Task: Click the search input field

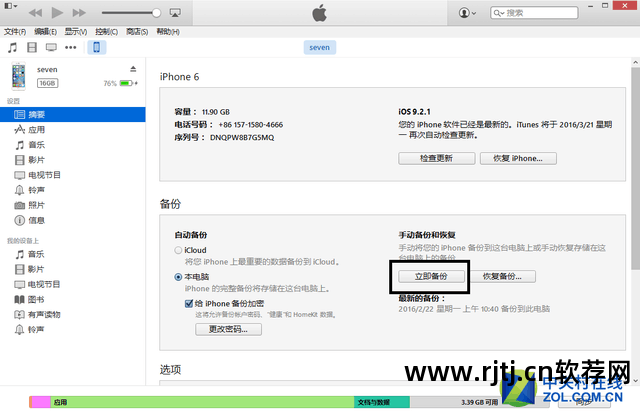Action: coord(534,13)
